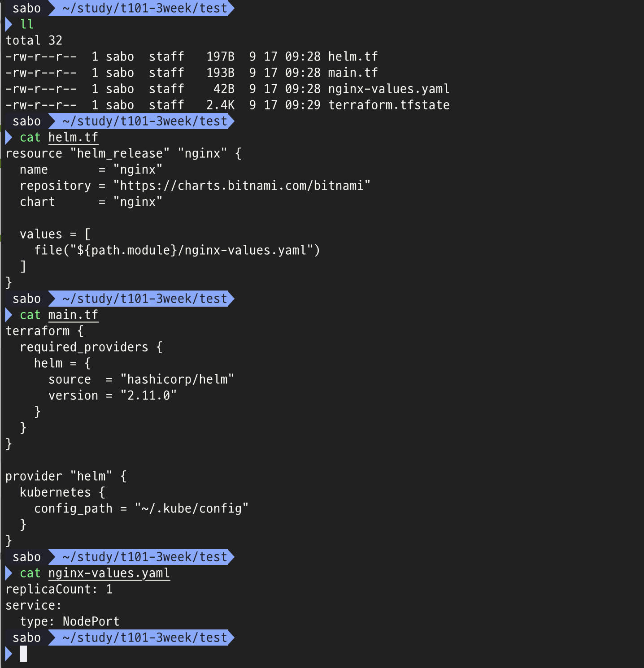Viewport: 644px width, 668px height.
Task: Click the path segment above 'cat main.tf'
Action: click(141, 299)
